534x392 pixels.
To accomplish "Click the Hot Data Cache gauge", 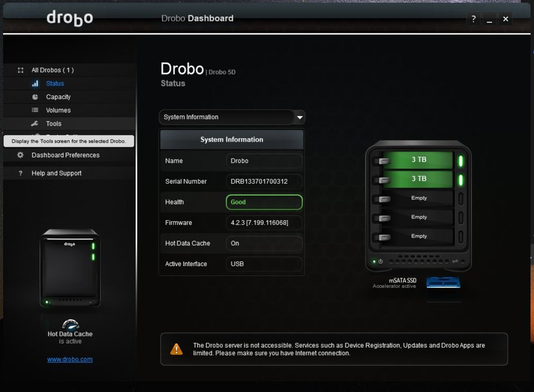I will click(x=70, y=324).
